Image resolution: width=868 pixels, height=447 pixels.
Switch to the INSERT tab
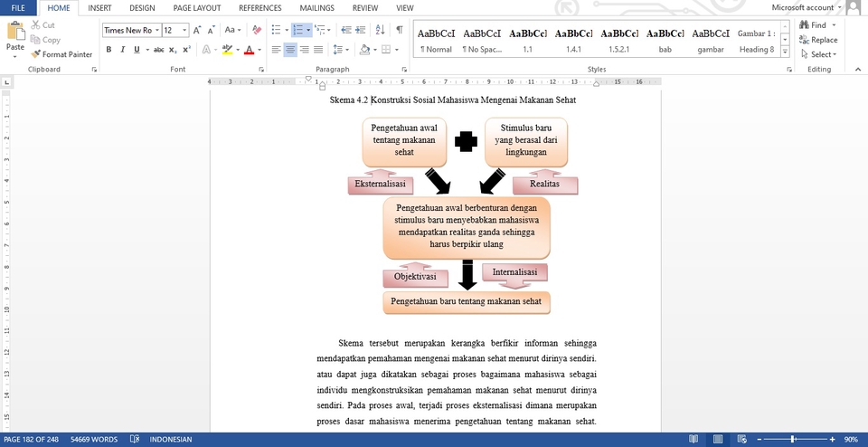click(x=99, y=8)
